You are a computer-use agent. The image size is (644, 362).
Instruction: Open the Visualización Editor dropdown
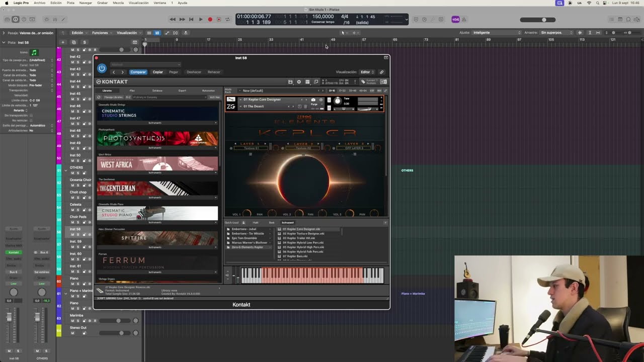pos(366,72)
